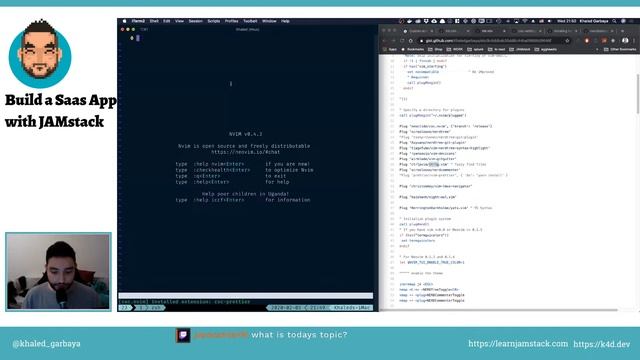Open the Bookmarks folder in bookmarks bar
This screenshot has width=640, height=360.
tap(413, 49)
